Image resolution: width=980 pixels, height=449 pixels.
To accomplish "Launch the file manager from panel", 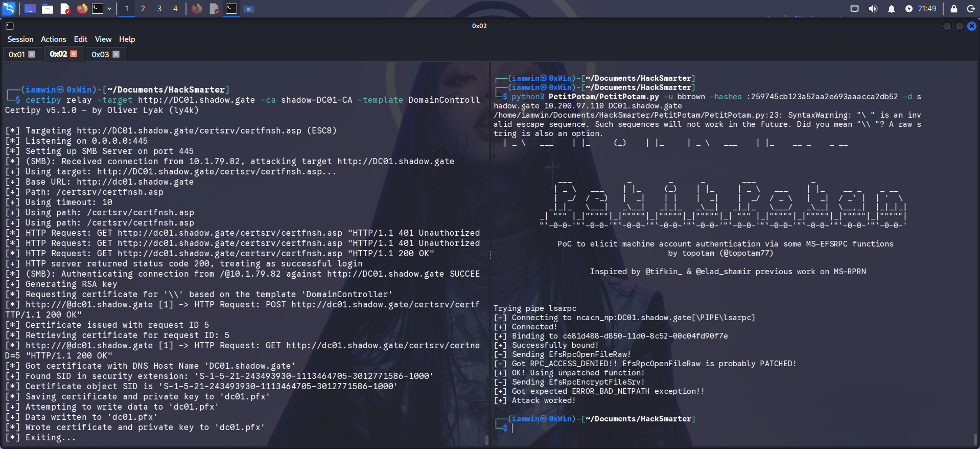I will coord(48,9).
